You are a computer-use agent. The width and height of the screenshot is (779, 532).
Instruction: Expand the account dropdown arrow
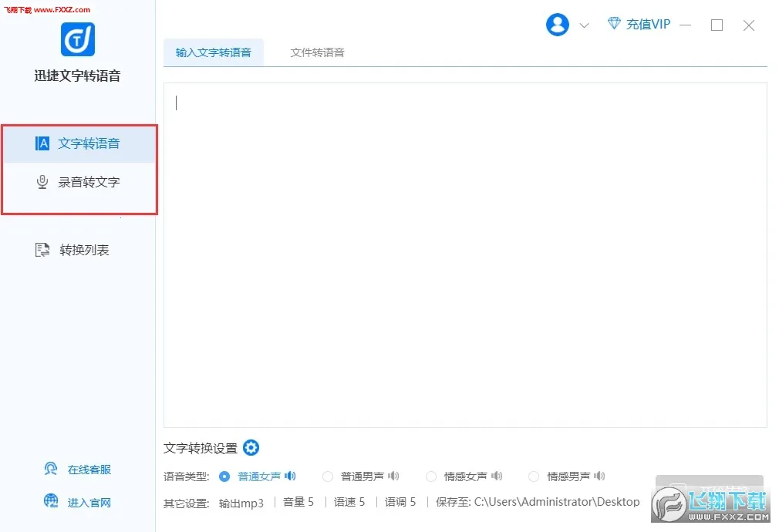[584, 25]
